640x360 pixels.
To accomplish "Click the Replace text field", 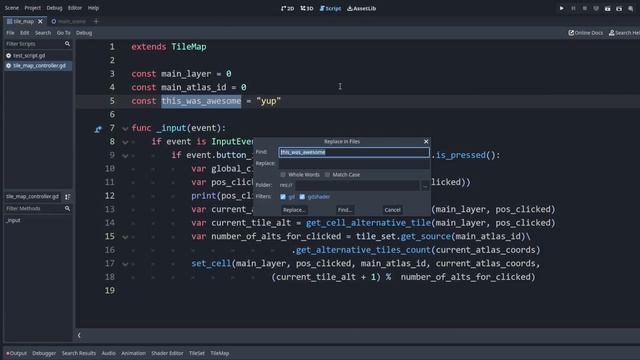I will pyautogui.click(x=354, y=163).
